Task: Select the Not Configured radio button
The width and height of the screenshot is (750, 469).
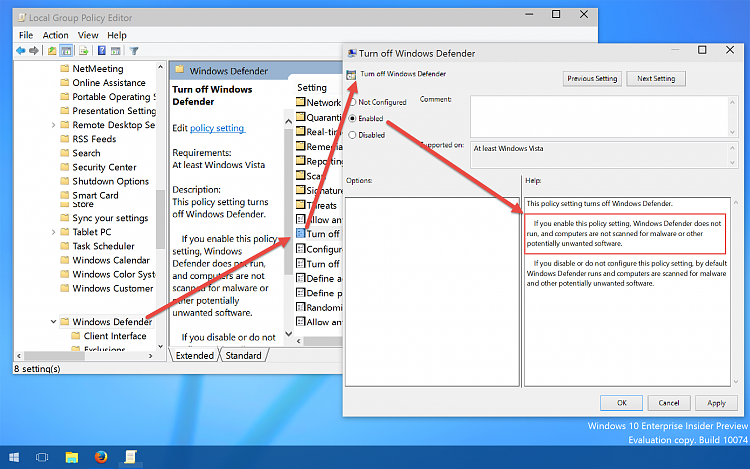Action: (x=353, y=102)
